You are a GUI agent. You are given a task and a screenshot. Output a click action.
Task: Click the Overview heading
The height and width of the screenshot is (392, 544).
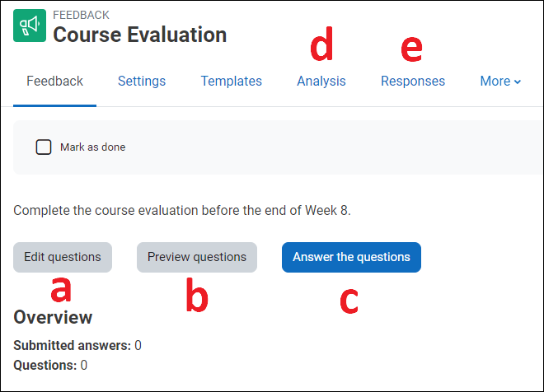pyautogui.click(x=53, y=318)
